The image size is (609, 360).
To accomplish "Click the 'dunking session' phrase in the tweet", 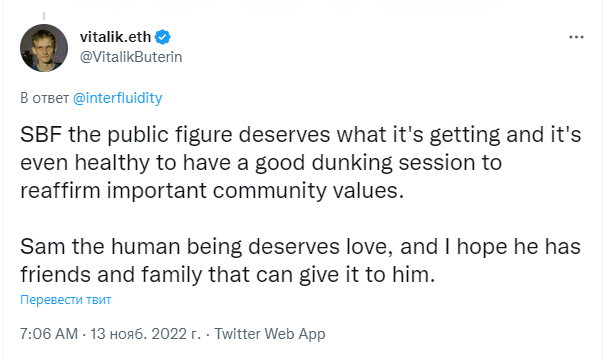I will click(x=391, y=163).
